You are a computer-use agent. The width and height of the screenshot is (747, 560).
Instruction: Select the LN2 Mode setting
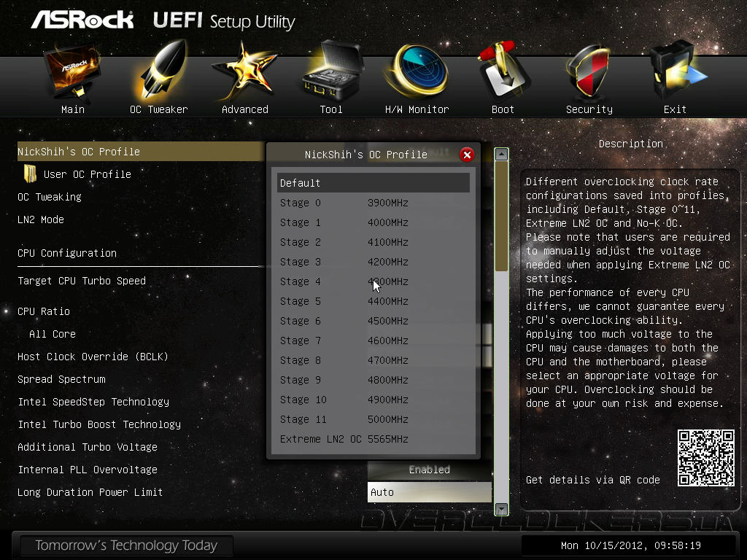pos(41,219)
